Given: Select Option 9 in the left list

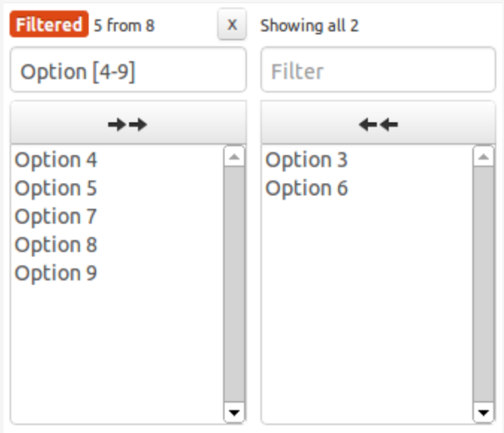Looking at the screenshot, I should pyautogui.click(x=117, y=273).
